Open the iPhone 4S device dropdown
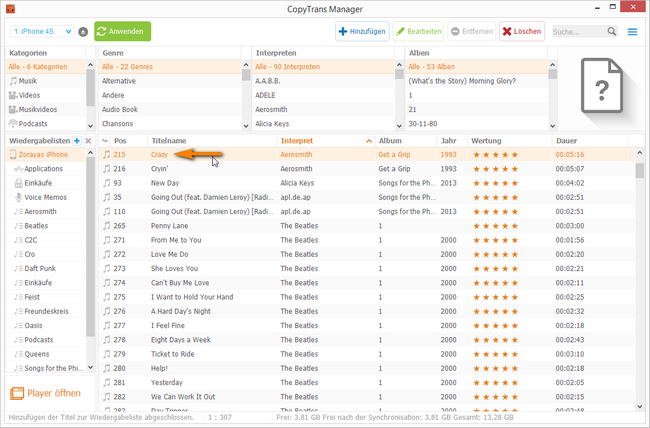Screen dimensions: 650x428 41,32
